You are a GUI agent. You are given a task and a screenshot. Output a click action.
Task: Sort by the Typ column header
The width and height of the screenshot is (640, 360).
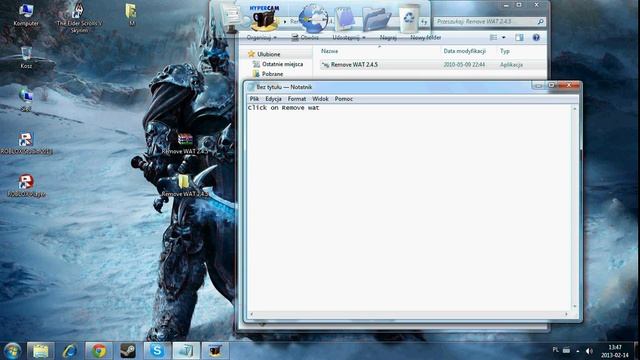pyautogui.click(x=505, y=51)
